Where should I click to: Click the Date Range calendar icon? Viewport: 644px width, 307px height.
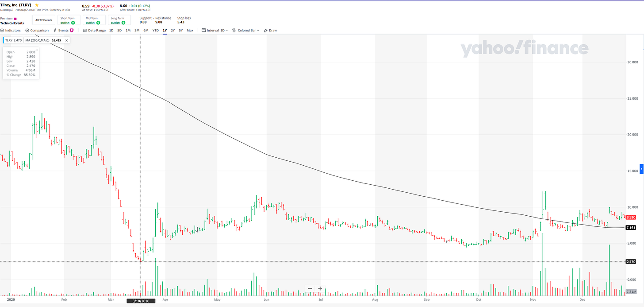(x=85, y=31)
